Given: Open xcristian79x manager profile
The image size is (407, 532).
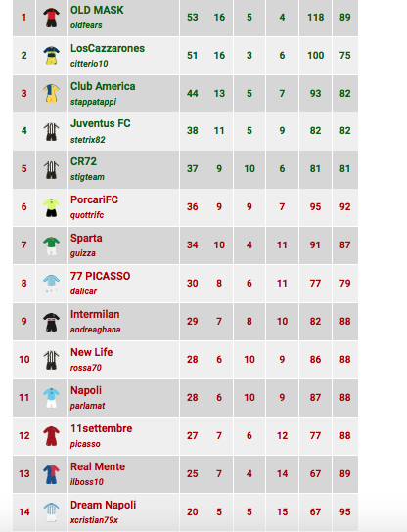Looking at the screenshot, I should click(x=94, y=520).
